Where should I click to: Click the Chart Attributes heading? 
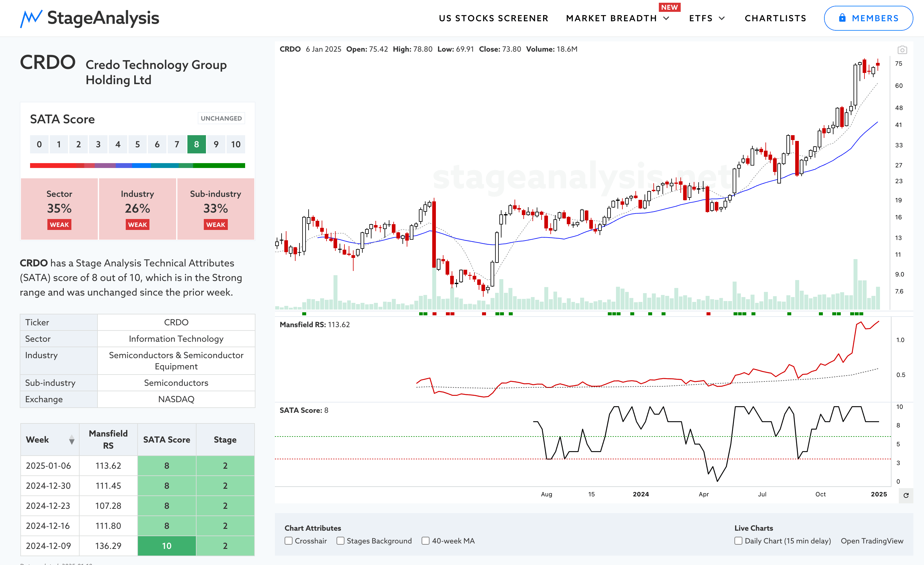pyautogui.click(x=313, y=528)
